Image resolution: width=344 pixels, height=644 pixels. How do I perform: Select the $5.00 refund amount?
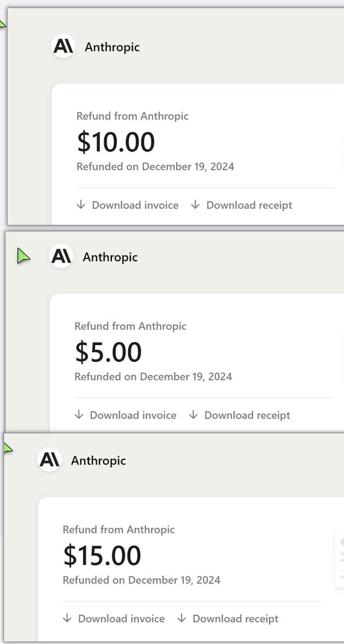(x=108, y=352)
